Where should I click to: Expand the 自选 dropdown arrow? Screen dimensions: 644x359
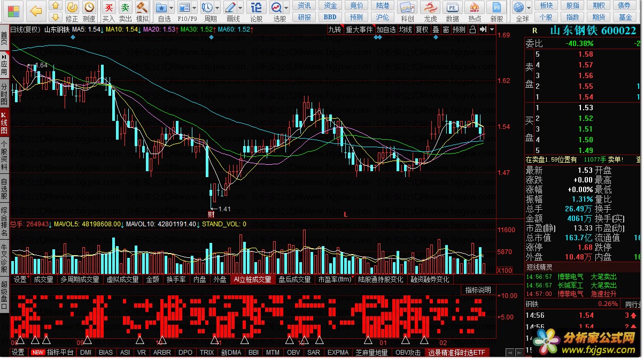click(x=172, y=8)
